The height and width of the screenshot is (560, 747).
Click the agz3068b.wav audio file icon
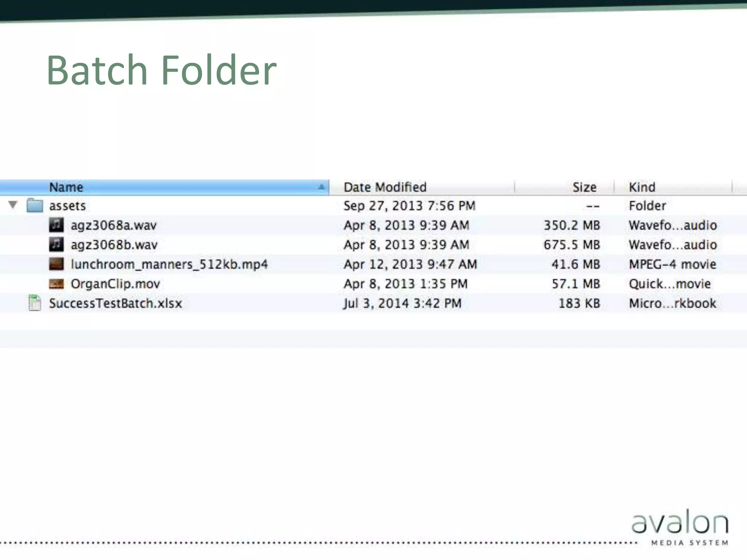pyautogui.click(x=56, y=244)
